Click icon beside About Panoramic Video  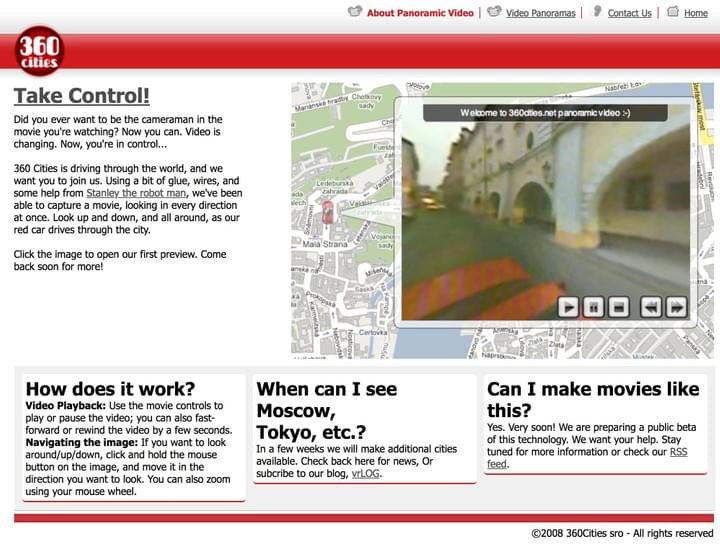(x=354, y=11)
